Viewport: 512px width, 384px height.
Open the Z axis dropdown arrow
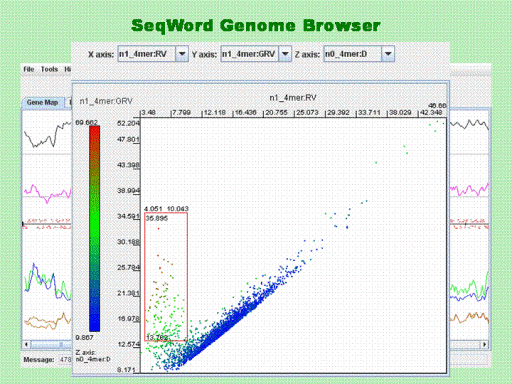(388, 54)
